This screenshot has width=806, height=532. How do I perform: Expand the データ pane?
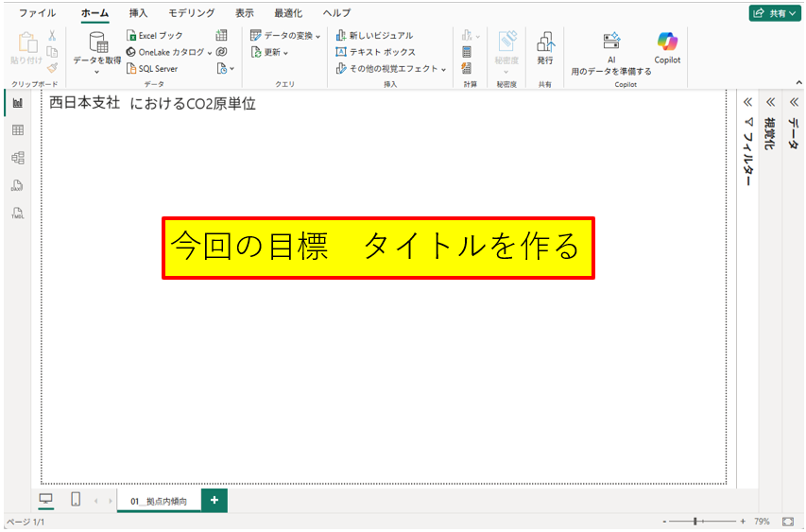794,102
